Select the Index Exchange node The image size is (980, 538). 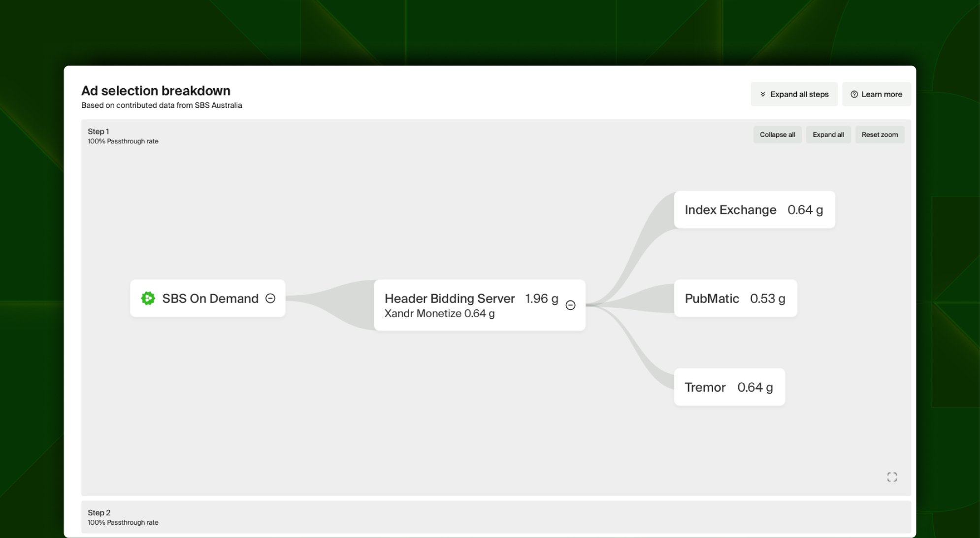(x=754, y=210)
